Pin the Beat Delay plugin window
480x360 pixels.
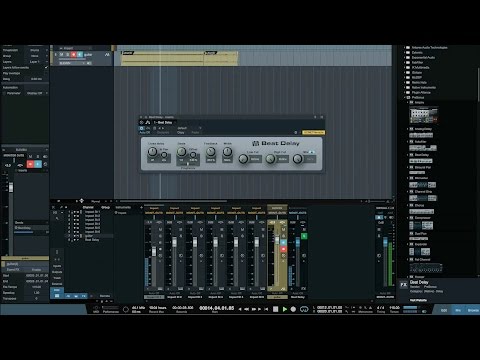[315, 117]
